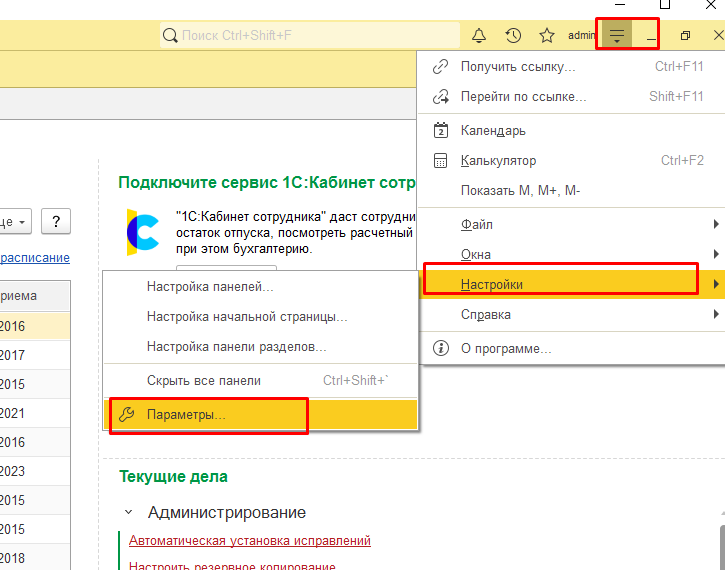The width and height of the screenshot is (725, 570).
Task: Choose Настройка начальной страницы option
Action: (260, 317)
